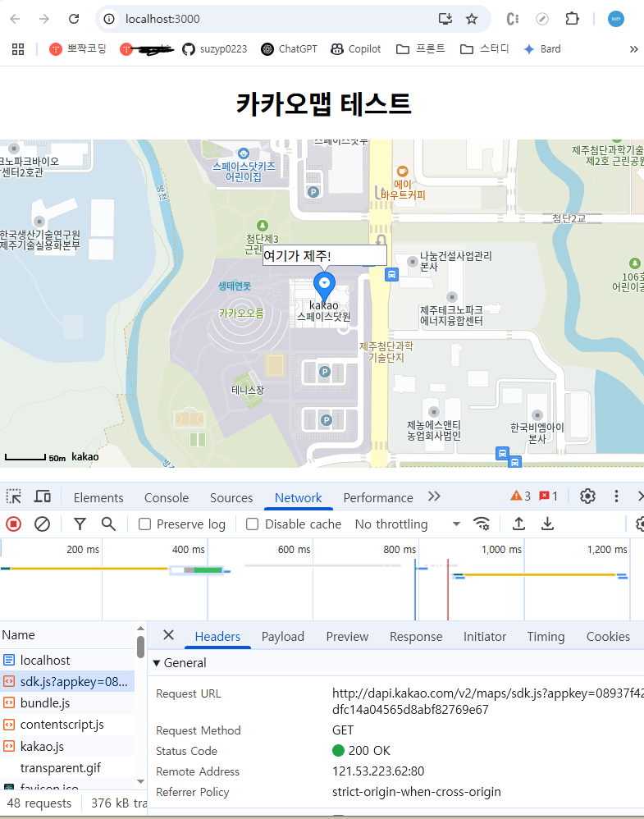Click the 1 error indicator
Viewport: 644px width, 819px height.
coord(548,496)
